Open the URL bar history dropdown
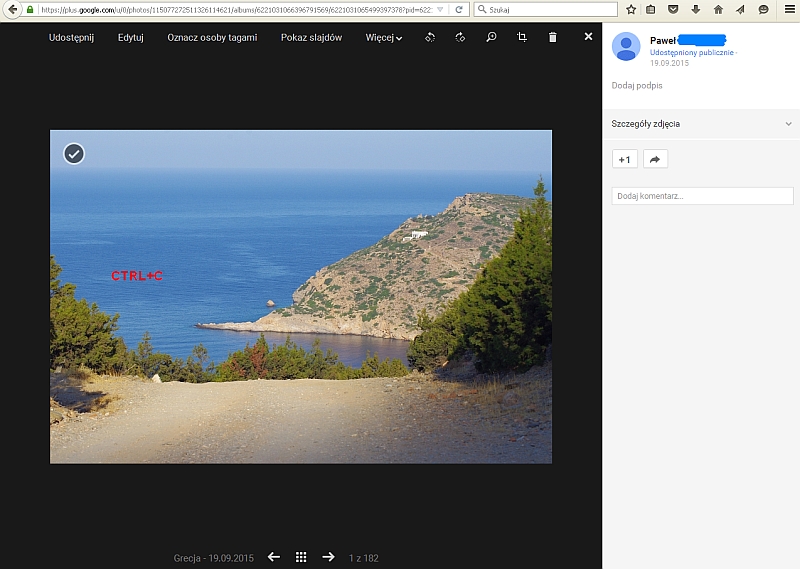 point(440,9)
